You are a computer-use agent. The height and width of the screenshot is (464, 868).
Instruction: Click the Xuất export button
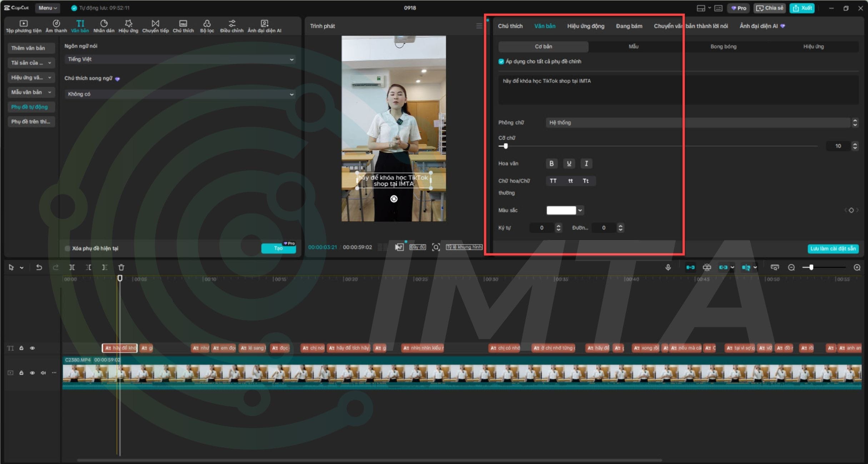[802, 8]
